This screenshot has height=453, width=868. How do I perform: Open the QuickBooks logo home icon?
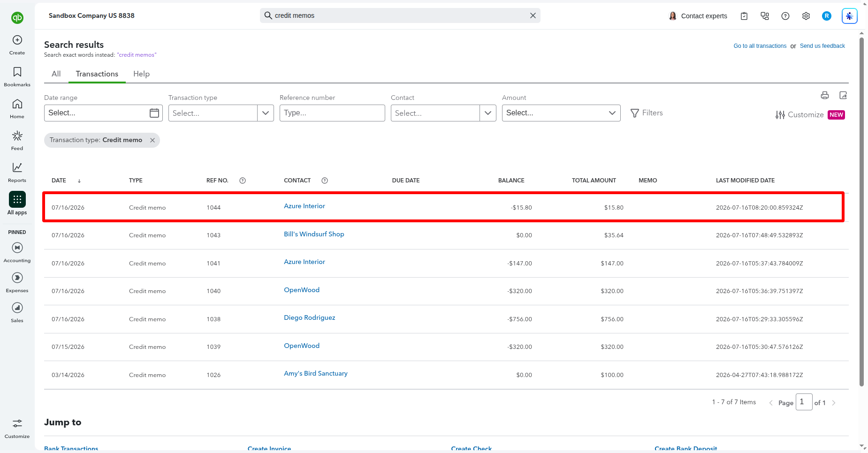(17, 18)
